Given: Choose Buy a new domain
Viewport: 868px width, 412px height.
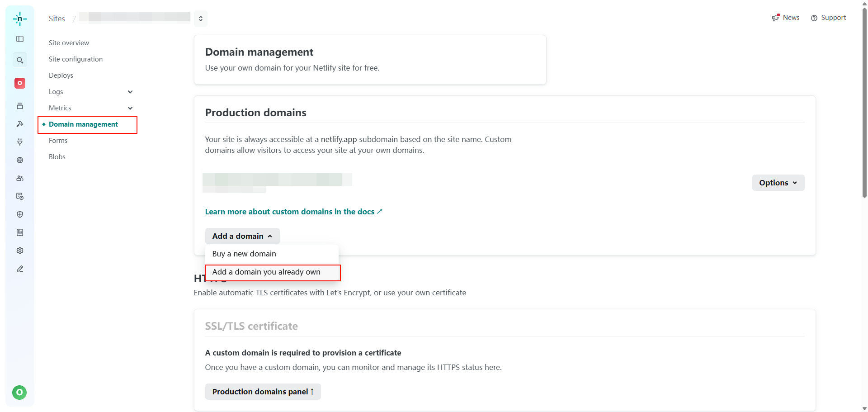Looking at the screenshot, I should coord(244,254).
